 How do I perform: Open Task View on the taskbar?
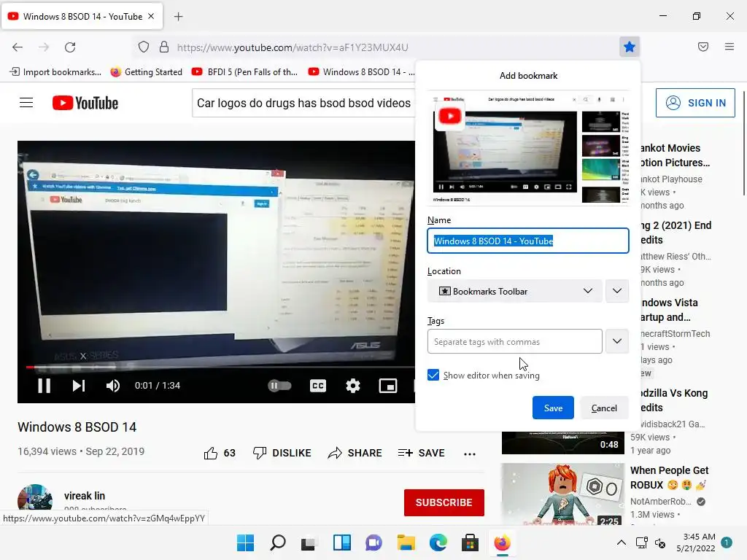pyautogui.click(x=309, y=542)
